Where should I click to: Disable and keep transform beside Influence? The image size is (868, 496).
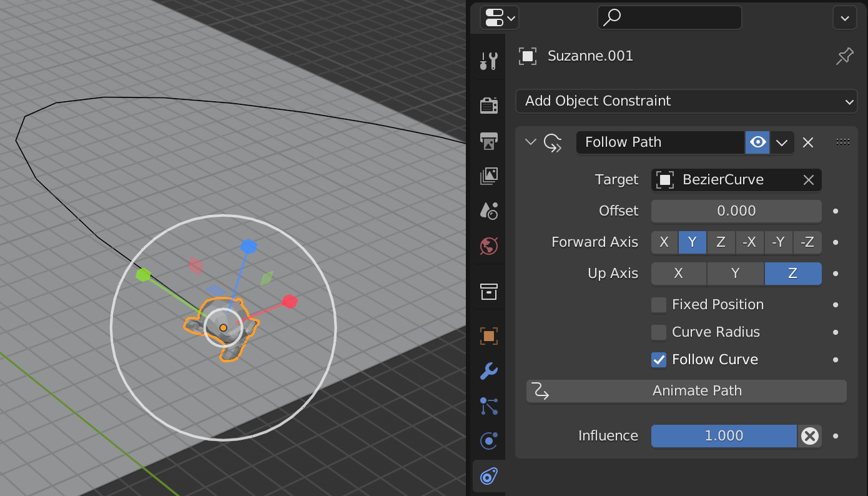click(x=810, y=436)
